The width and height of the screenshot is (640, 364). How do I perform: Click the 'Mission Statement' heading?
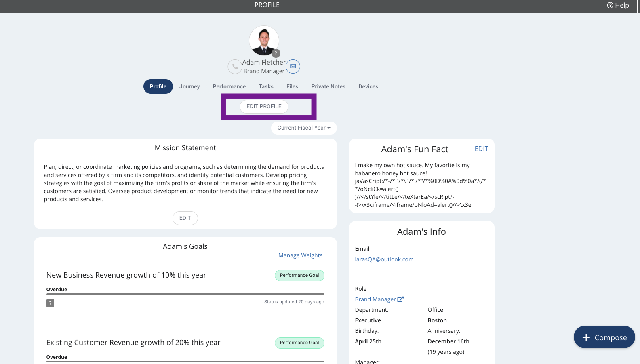(185, 148)
